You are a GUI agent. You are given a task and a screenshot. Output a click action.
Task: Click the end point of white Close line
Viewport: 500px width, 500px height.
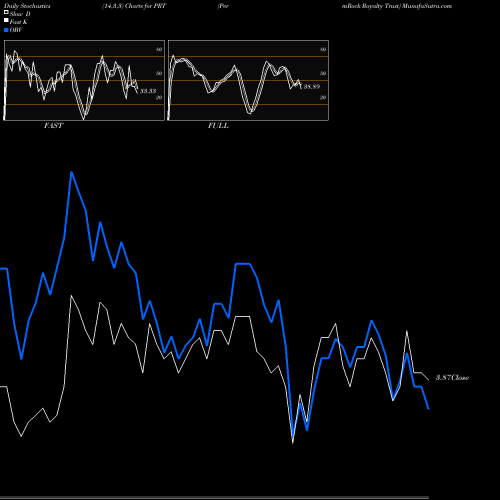point(429,379)
